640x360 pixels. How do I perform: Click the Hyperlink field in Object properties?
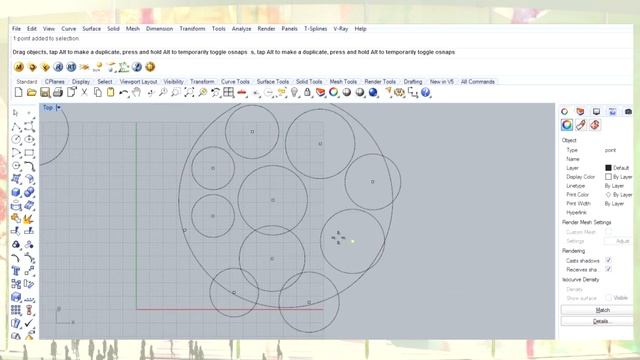click(618, 212)
